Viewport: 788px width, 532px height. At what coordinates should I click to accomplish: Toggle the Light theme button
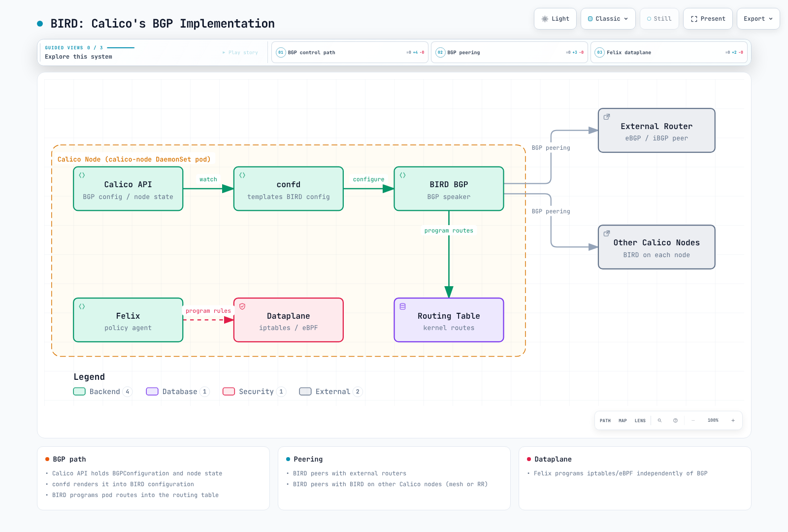tap(555, 19)
